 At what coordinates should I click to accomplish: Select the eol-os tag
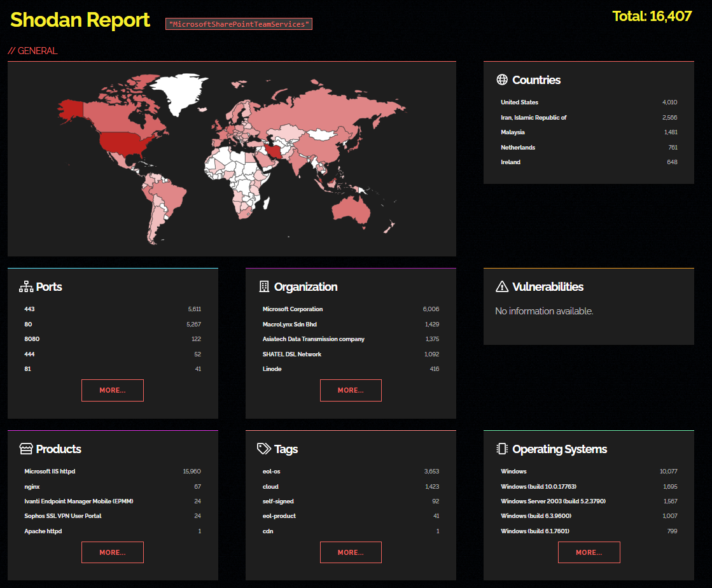351,472
